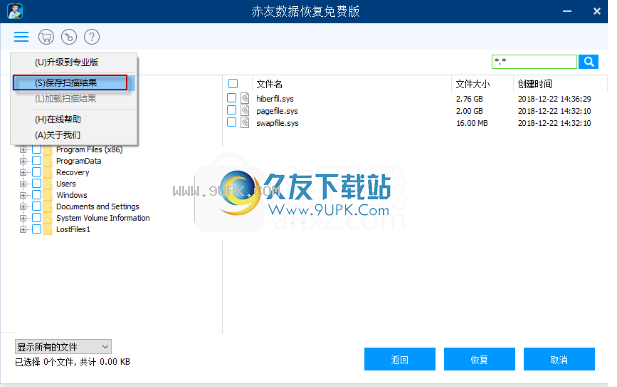Check the Program Files (x86) folder checkbox
Image resolution: width=617 pixels, height=387 pixels.
(x=37, y=150)
